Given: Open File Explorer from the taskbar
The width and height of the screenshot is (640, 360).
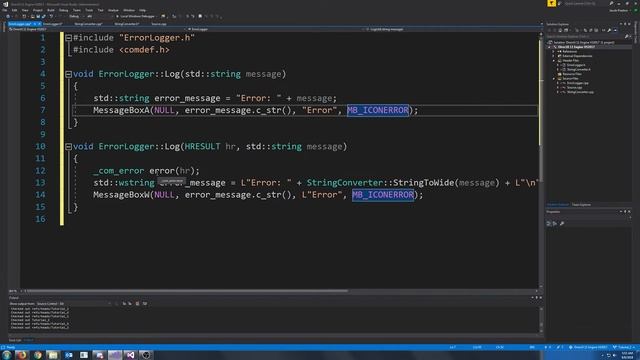Looking at the screenshot, I should [x=53, y=355].
